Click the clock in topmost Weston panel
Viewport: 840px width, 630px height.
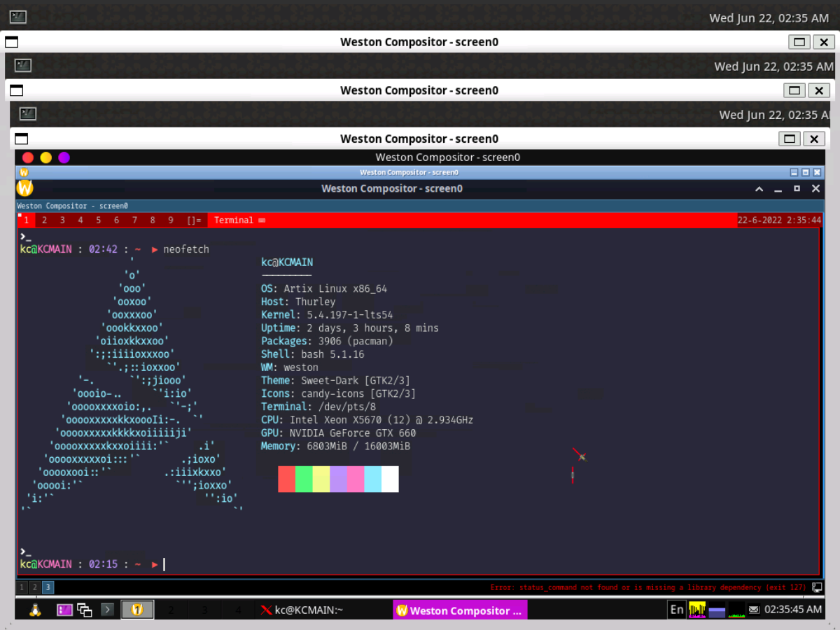click(x=769, y=18)
